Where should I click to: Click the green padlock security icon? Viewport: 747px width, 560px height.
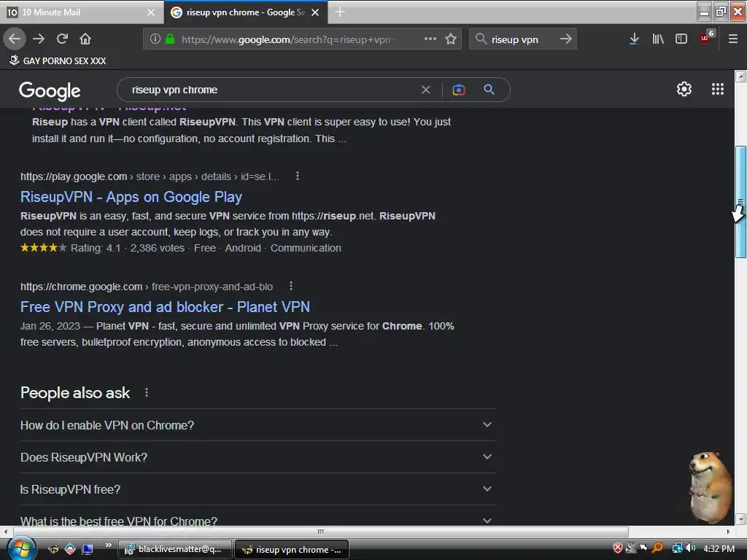pyautogui.click(x=169, y=39)
